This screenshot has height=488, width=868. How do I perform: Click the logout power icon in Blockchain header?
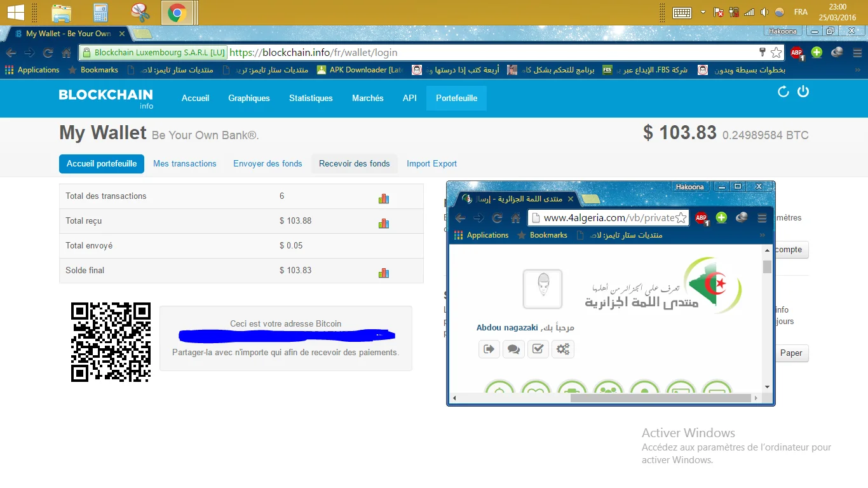click(803, 91)
